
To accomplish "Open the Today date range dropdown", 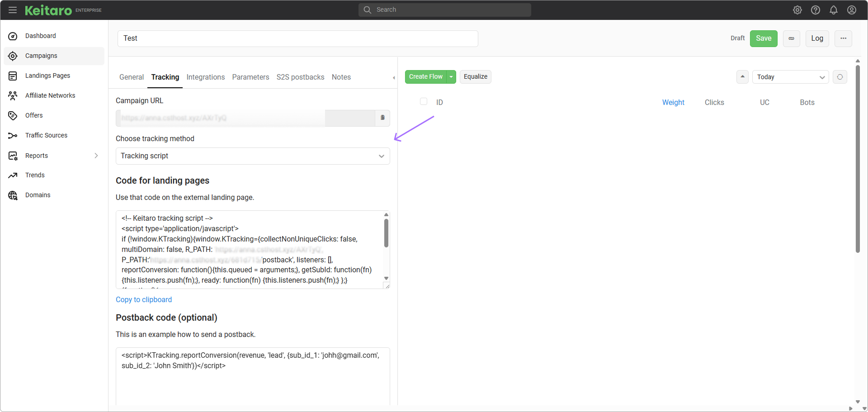I will click(791, 77).
